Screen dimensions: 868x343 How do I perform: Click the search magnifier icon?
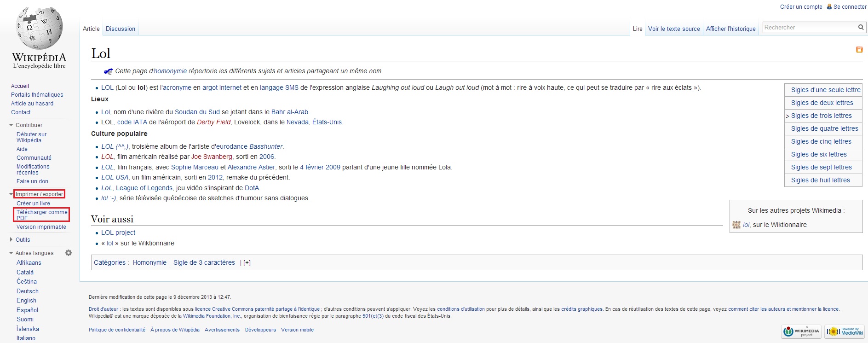[x=861, y=28]
